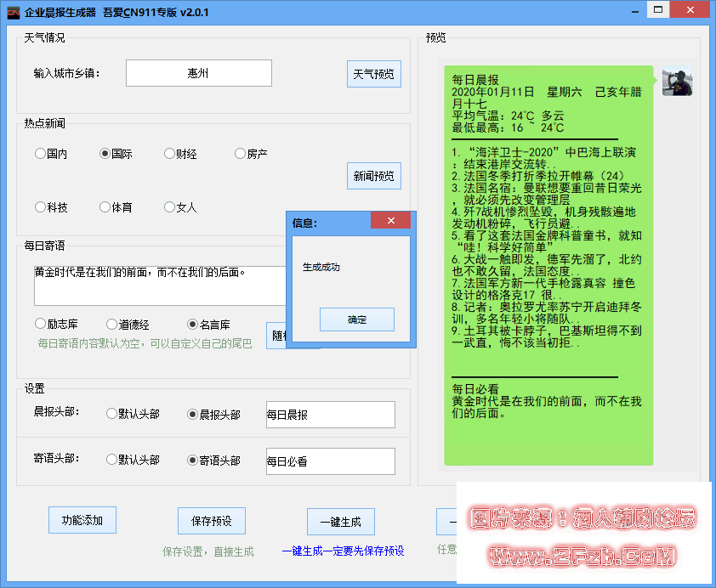
Task: Select the 国内 news radio button
Action: (41, 154)
